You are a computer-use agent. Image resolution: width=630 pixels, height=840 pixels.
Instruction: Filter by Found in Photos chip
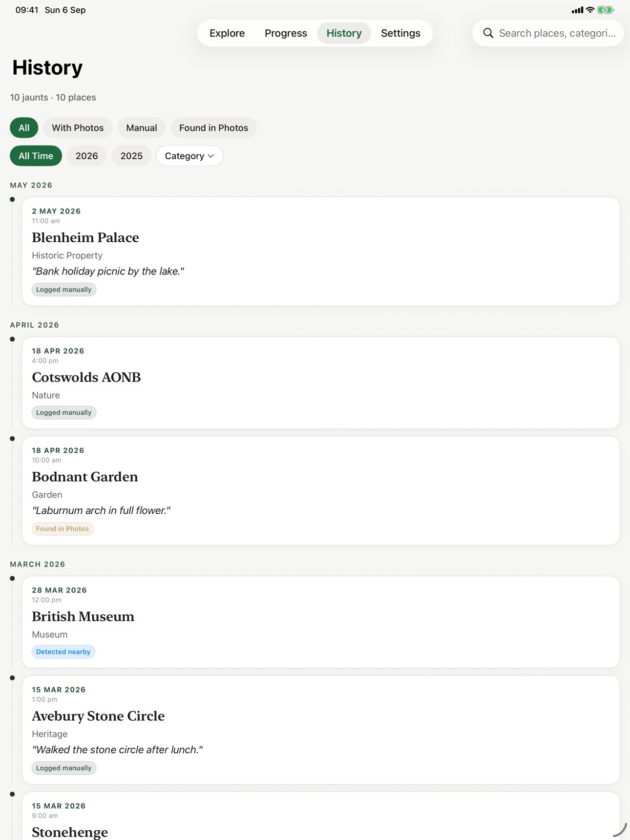[213, 128]
